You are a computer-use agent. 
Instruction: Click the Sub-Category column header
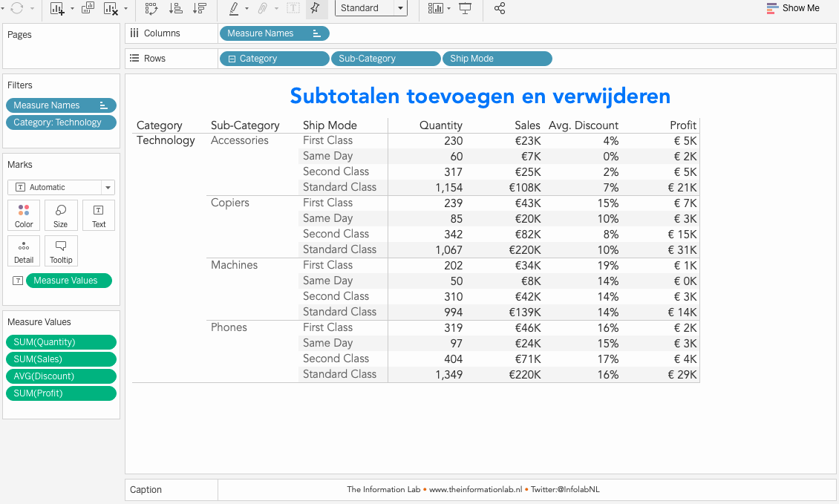pyautogui.click(x=245, y=125)
